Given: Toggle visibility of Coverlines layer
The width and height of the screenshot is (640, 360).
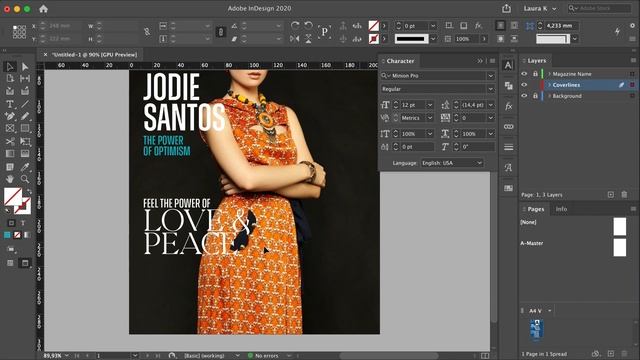Looking at the screenshot, I should [x=524, y=85].
